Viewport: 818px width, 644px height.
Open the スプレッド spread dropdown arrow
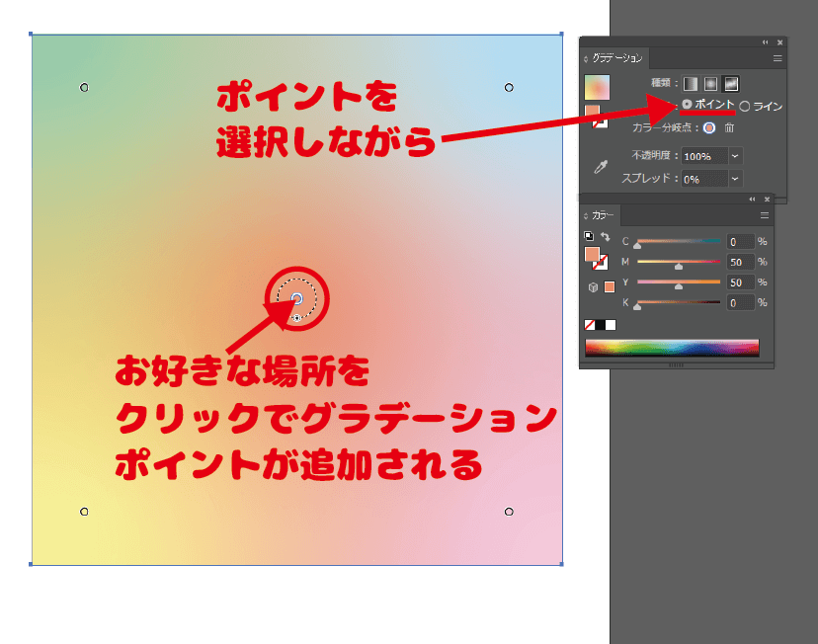735,179
